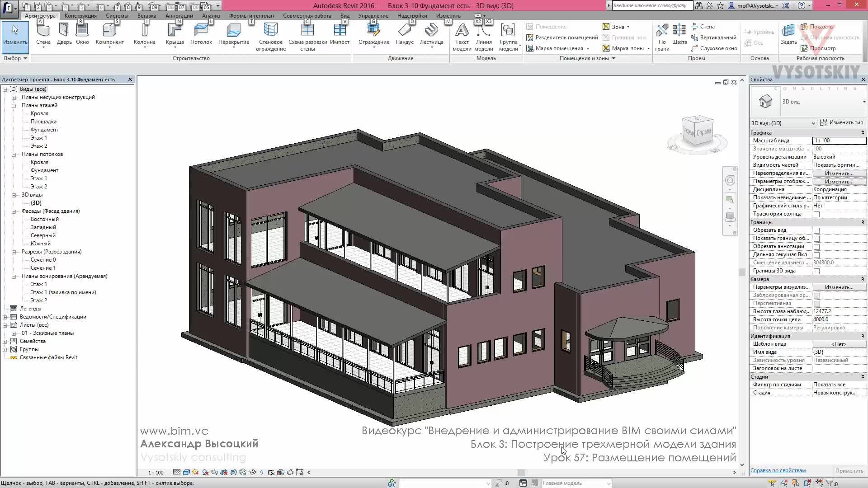Viewport: 868px width, 488px height.
Task: Expand Планы несущих конструкций node
Action: point(14,98)
